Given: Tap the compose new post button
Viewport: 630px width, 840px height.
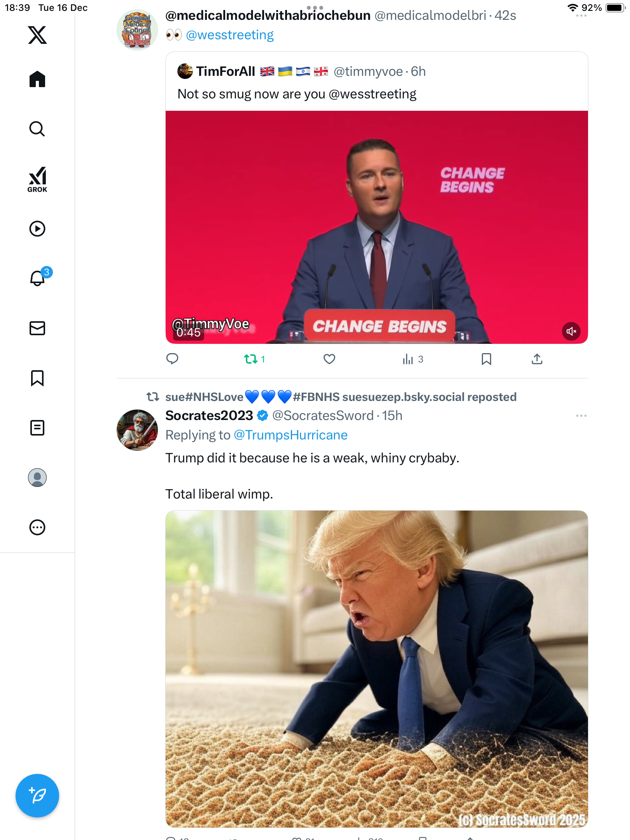Looking at the screenshot, I should pos(37,796).
